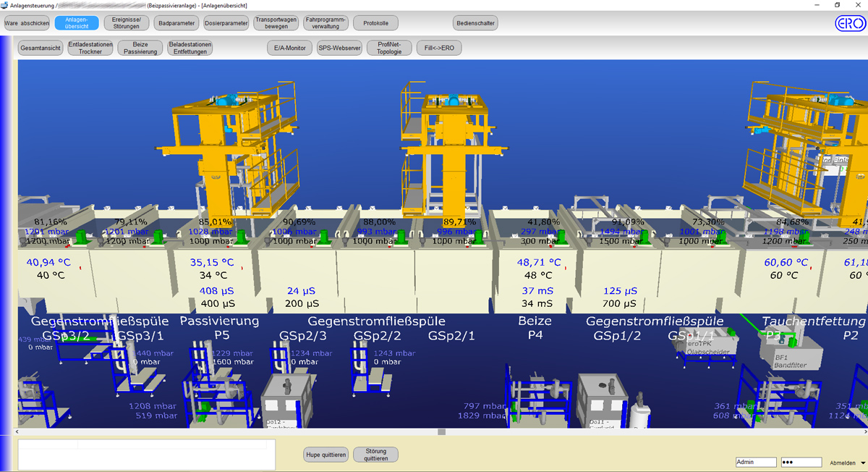The height and width of the screenshot is (472, 868).
Task: Click the ERO logo icon
Action: (x=849, y=23)
